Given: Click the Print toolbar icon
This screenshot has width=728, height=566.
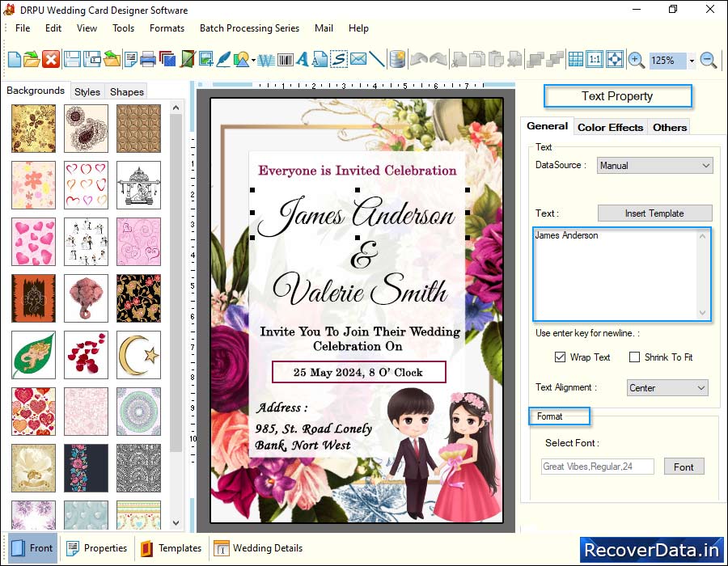Looking at the screenshot, I should click(x=148, y=59).
